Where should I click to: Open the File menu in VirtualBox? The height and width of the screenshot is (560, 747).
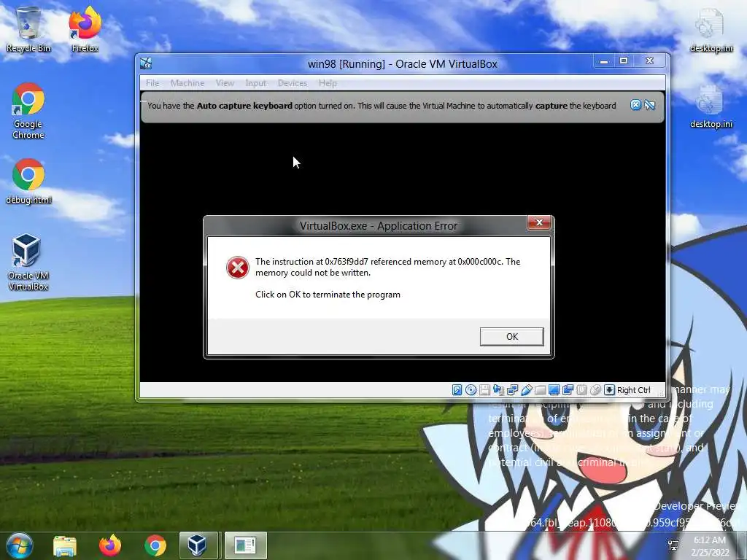[x=152, y=83]
